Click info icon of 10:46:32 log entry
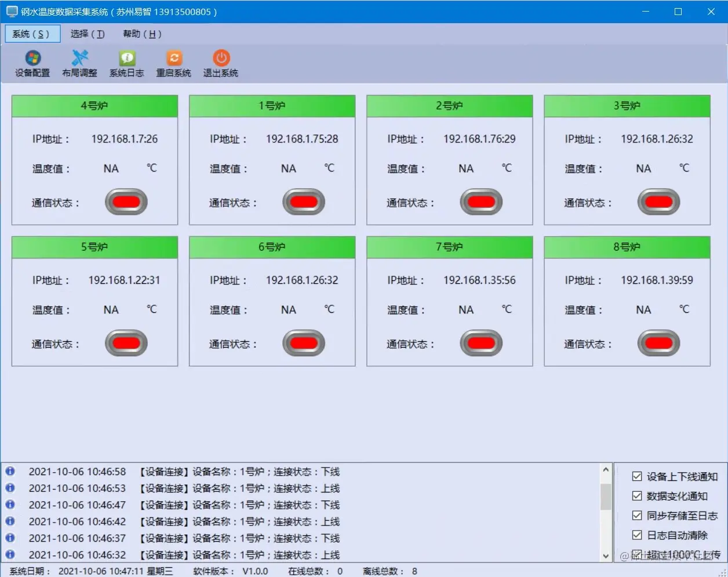The width and height of the screenshot is (728, 577). point(10,554)
